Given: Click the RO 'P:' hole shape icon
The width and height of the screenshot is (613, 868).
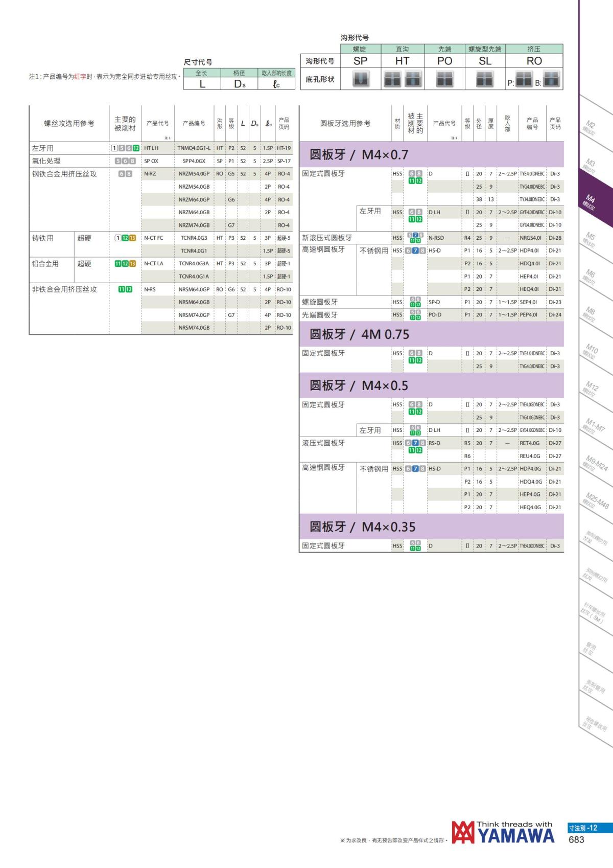Looking at the screenshot, I should point(524,79).
